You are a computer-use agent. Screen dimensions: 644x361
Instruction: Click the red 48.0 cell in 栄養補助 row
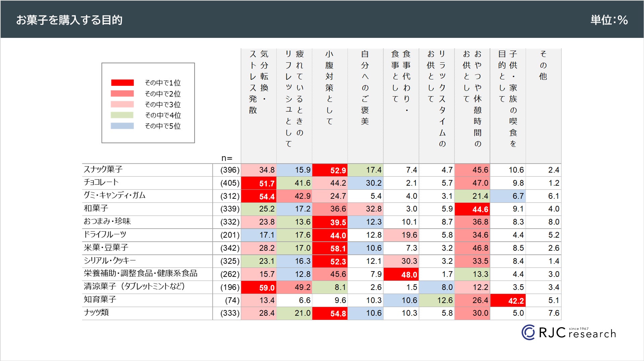point(401,274)
